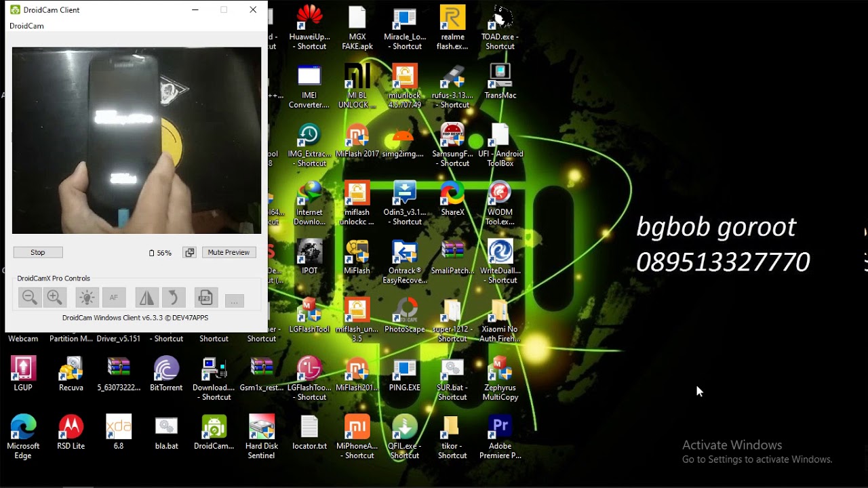Toggle the phone flash light bulb
Screen dimensions: 868x488
click(x=87, y=298)
